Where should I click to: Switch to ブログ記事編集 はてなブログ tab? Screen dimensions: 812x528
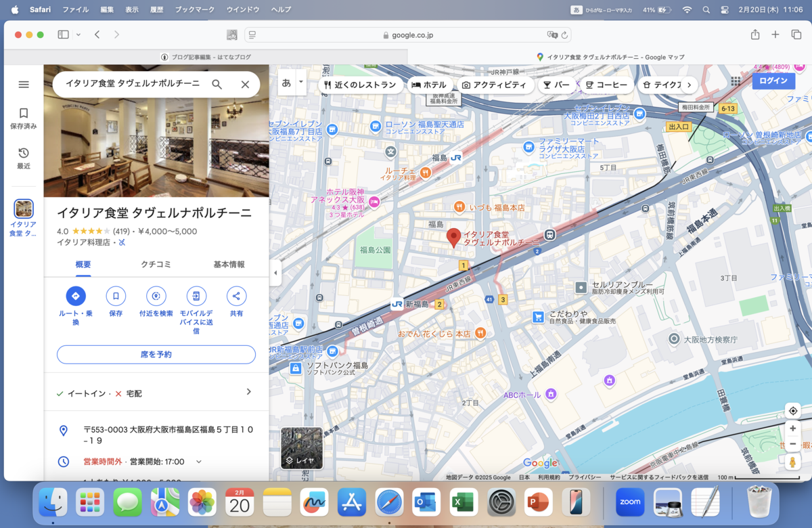206,57
